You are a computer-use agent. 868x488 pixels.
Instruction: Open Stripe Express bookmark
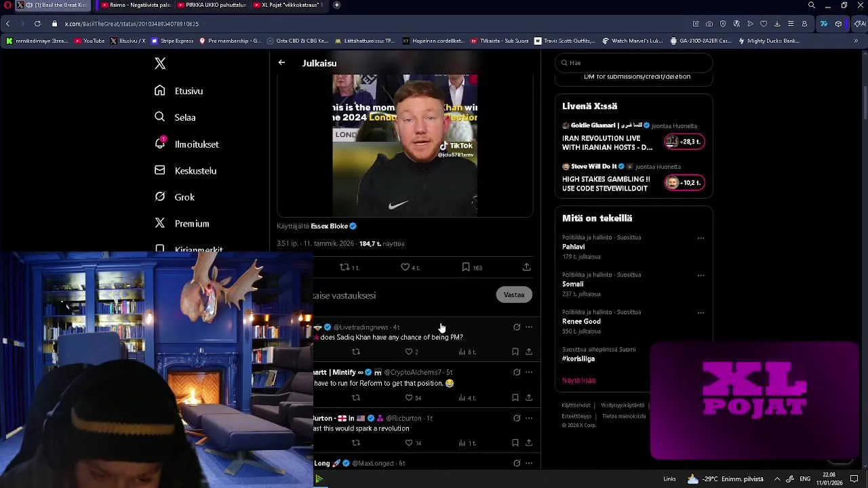(172, 41)
